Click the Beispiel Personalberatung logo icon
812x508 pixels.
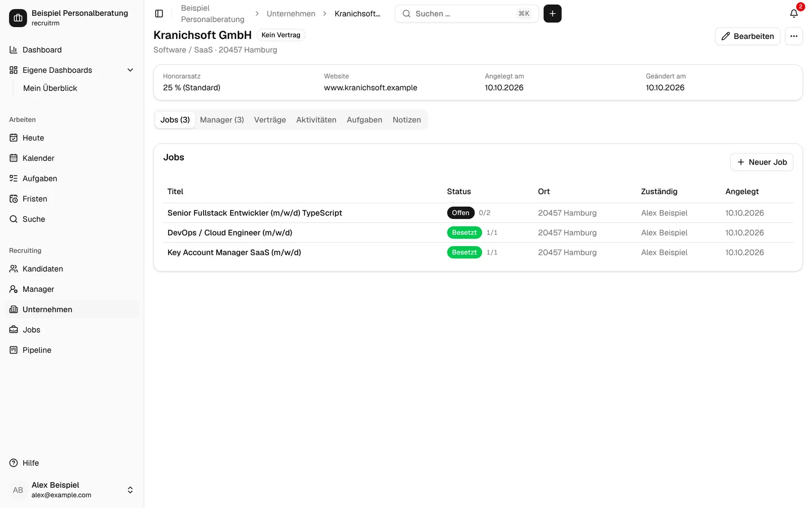point(18,18)
